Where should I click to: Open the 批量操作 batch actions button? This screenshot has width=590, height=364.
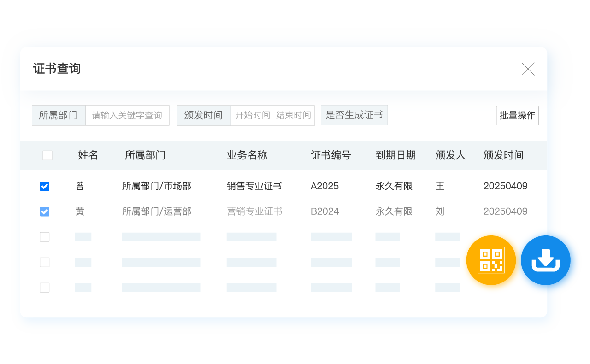(x=517, y=116)
